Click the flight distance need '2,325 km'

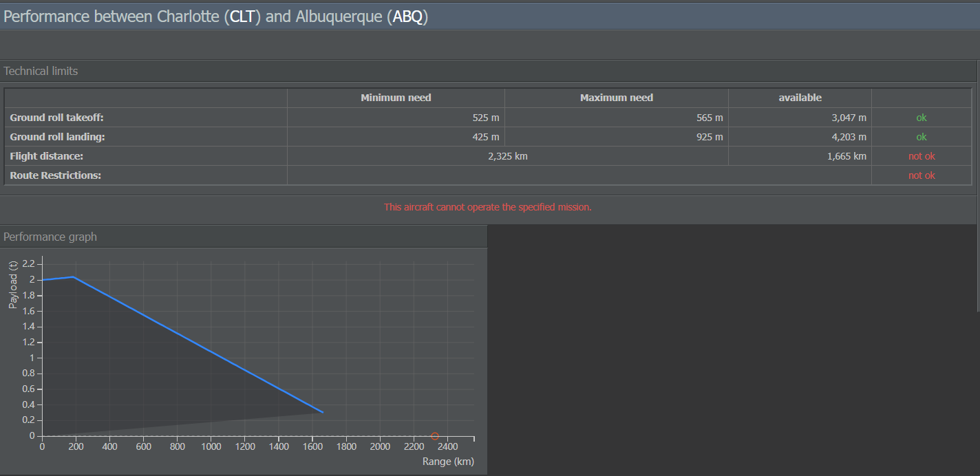click(x=508, y=156)
